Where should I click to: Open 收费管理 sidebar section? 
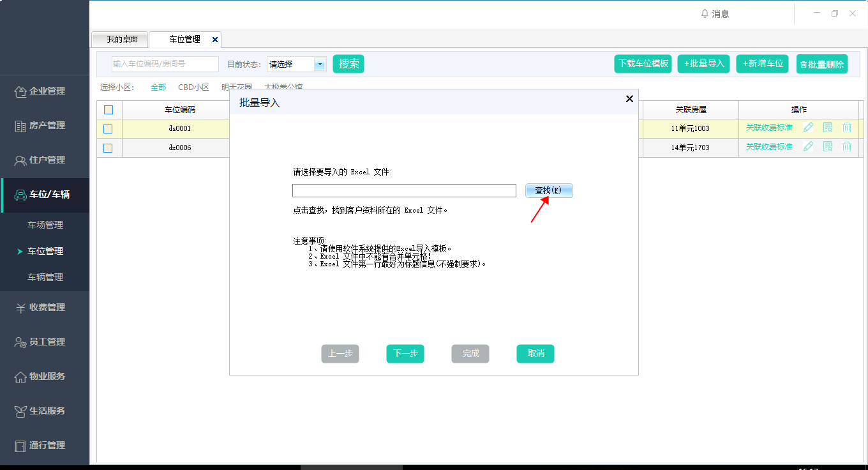tap(45, 308)
